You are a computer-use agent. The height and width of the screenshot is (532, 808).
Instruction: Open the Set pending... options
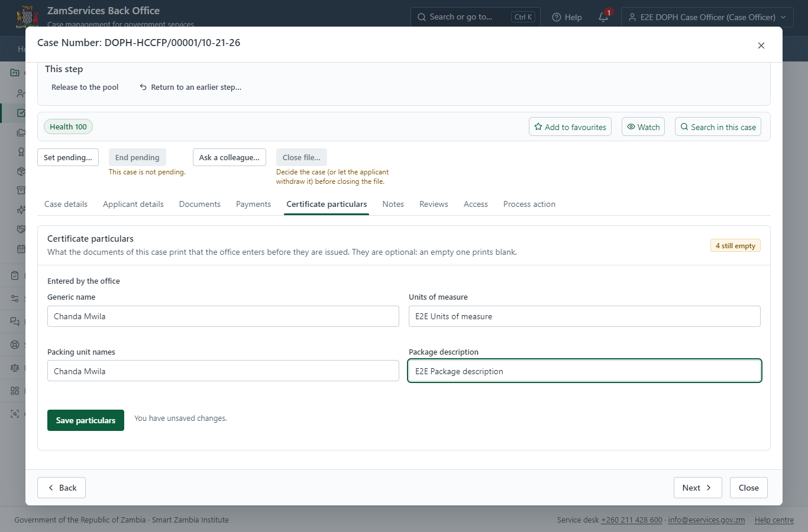click(68, 157)
